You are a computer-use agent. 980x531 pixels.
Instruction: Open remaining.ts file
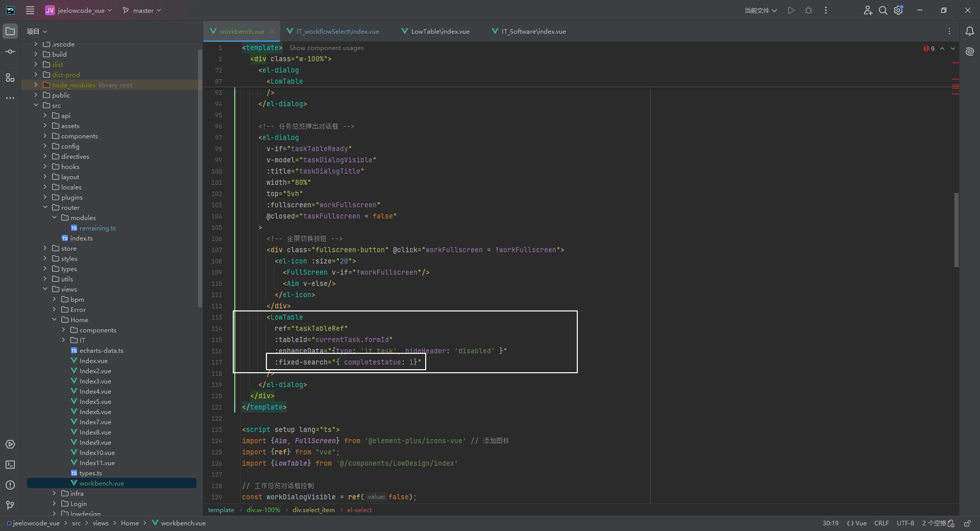(97, 228)
